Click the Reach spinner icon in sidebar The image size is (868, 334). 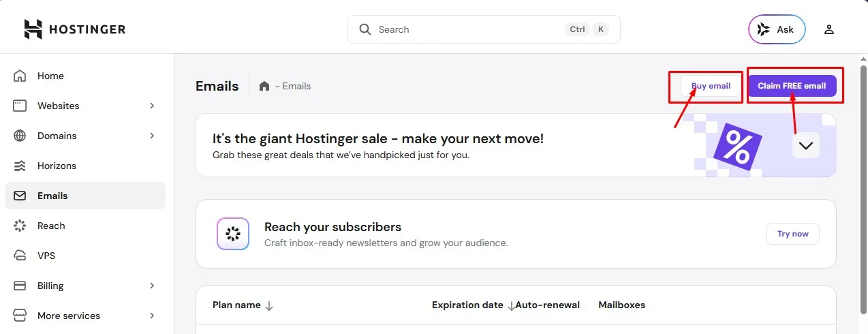pyautogui.click(x=20, y=226)
